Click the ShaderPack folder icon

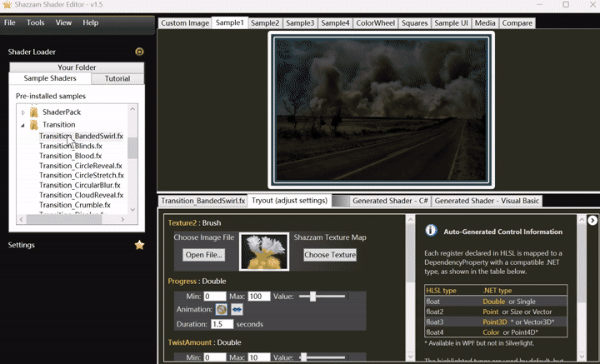pyautogui.click(x=34, y=112)
